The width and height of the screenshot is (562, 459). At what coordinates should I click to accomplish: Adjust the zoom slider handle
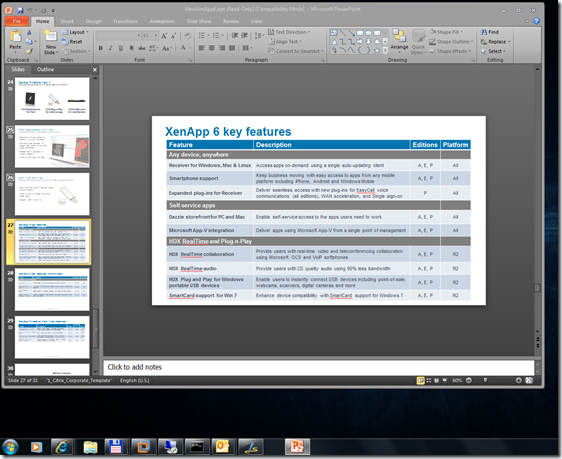coord(485,381)
